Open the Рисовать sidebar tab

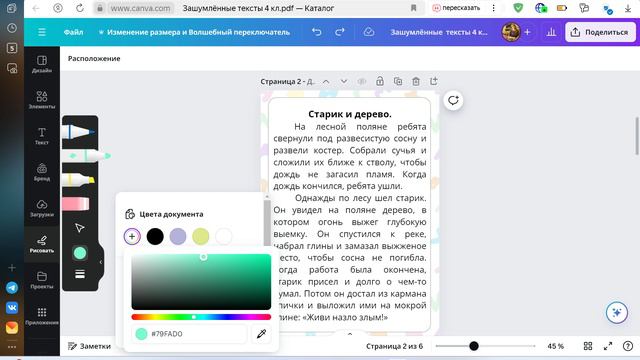[42, 244]
